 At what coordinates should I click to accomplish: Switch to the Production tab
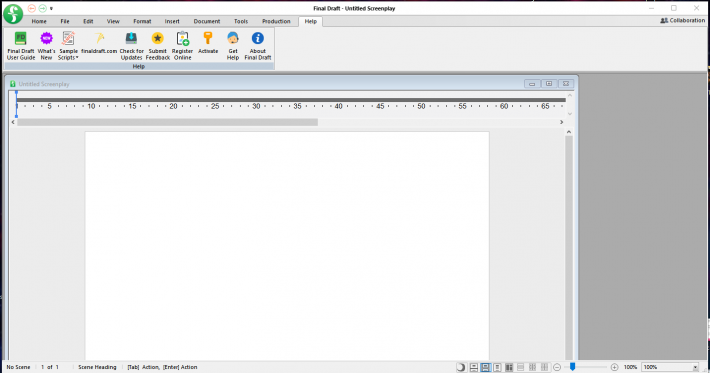point(276,21)
